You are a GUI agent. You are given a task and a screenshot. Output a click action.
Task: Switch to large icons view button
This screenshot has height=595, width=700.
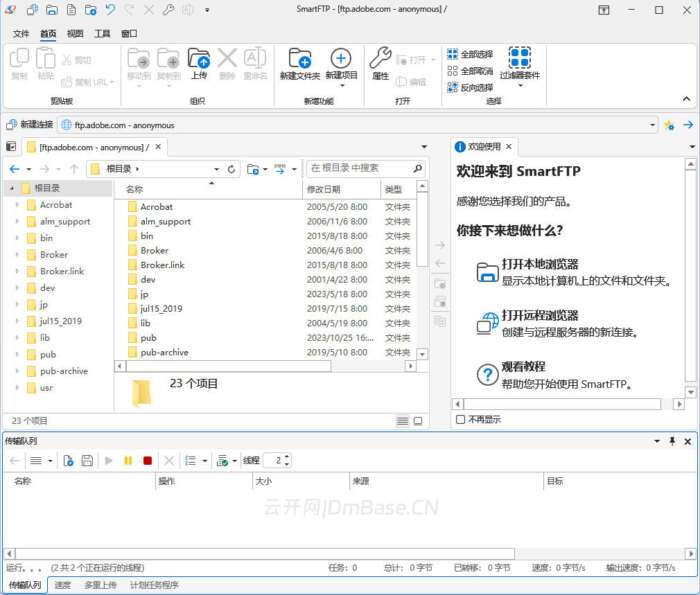click(418, 420)
